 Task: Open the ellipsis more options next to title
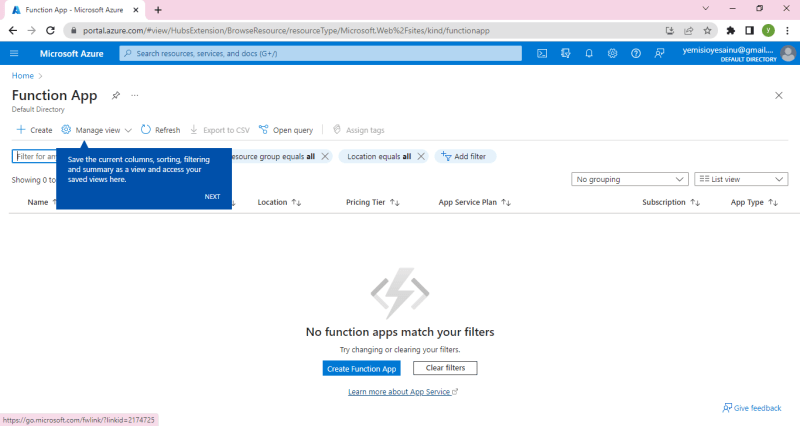pyautogui.click(x=135, y=95)
